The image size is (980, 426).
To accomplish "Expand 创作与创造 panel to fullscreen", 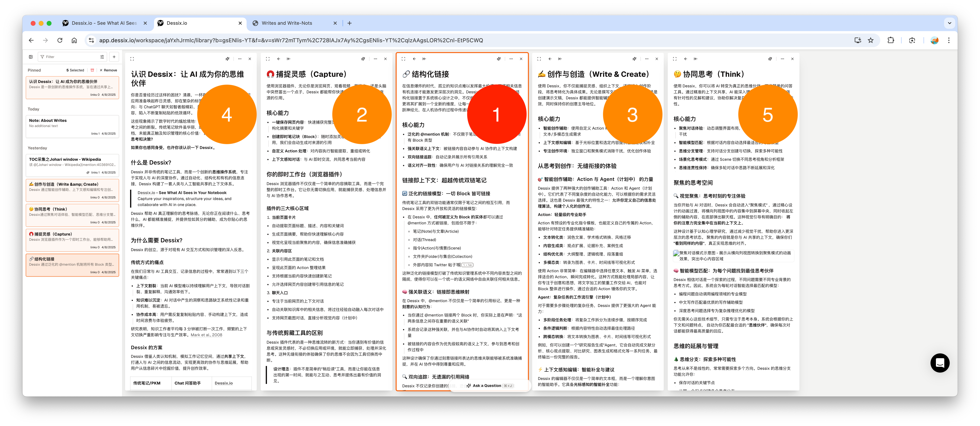I will [539, 59].
